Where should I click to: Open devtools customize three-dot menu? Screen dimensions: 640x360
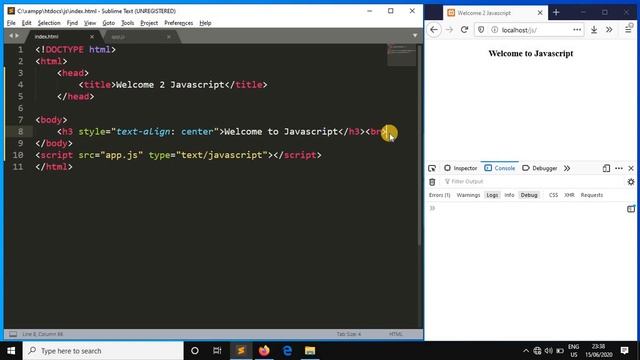(619, 168)
